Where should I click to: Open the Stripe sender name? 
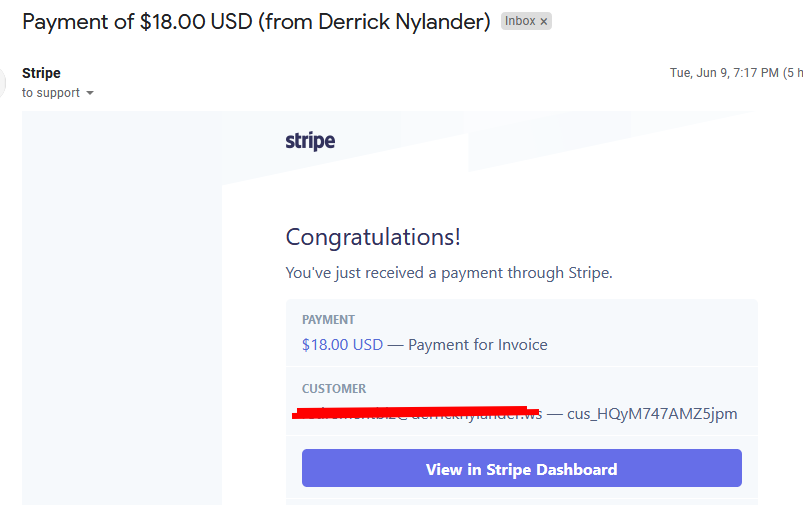tap(41, 73)
